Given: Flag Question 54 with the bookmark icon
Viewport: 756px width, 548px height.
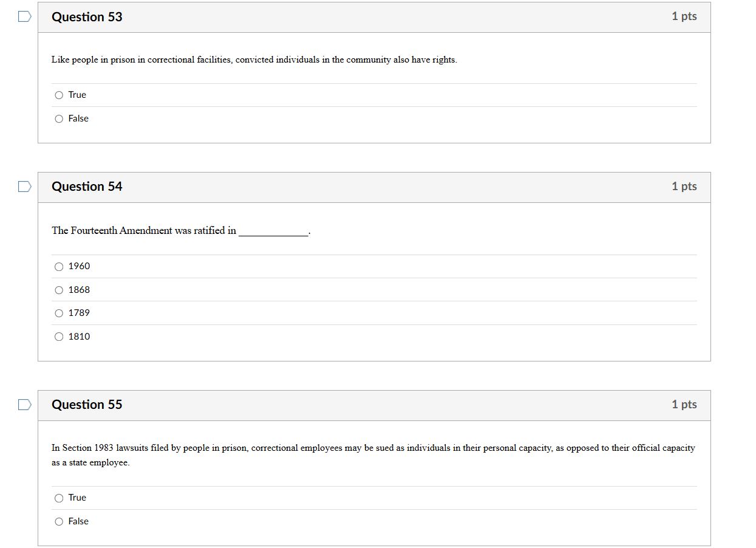Looking at the screenshot, I should point(24,187).
